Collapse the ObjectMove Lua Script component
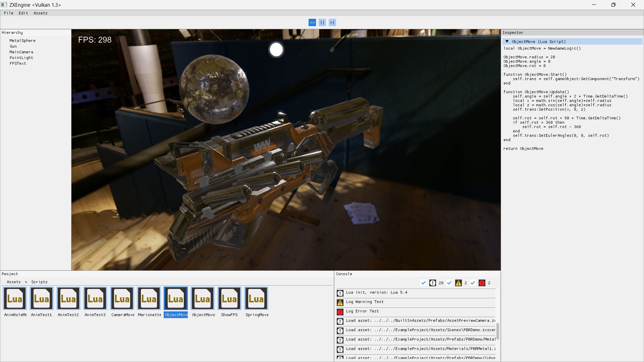Viewport: 644px width, 362px height. coord(507,41)
